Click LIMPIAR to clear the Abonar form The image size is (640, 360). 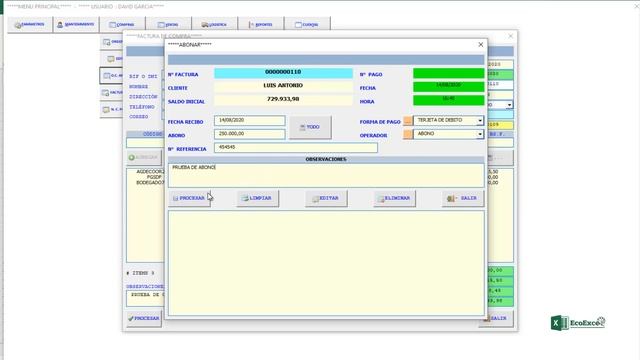258,198
